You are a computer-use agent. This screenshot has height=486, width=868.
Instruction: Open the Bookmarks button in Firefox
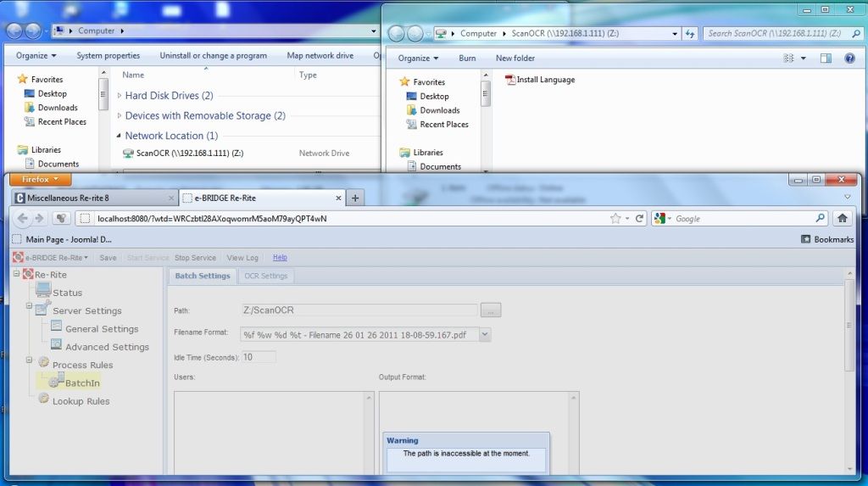tap(827, 239)
